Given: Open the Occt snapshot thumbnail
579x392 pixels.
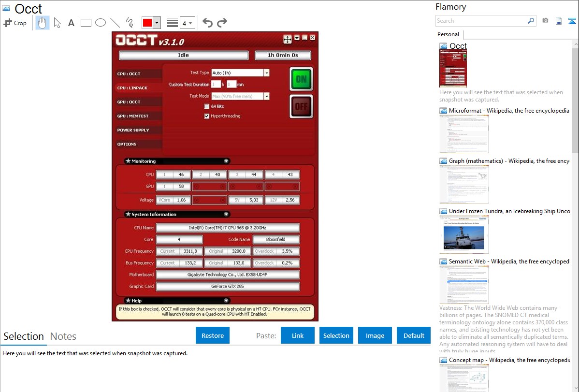Looking at the screenshot, I should tap(453, 69).
